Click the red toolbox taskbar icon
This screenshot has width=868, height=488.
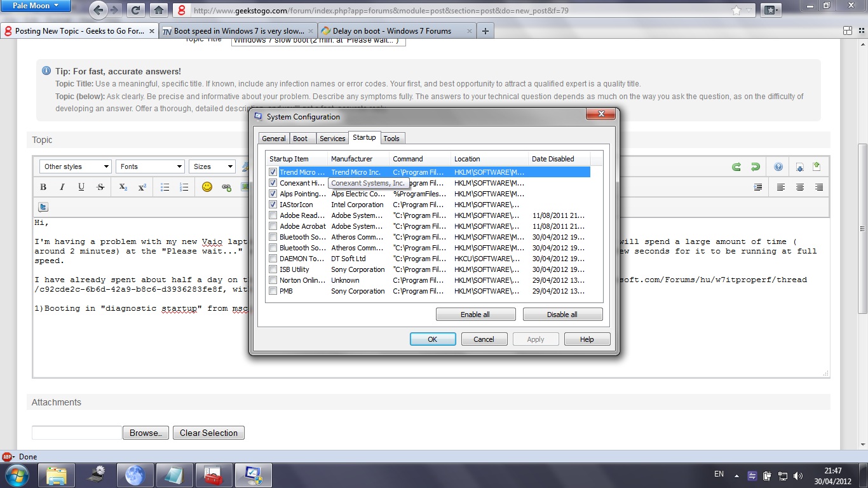point(214,475)
